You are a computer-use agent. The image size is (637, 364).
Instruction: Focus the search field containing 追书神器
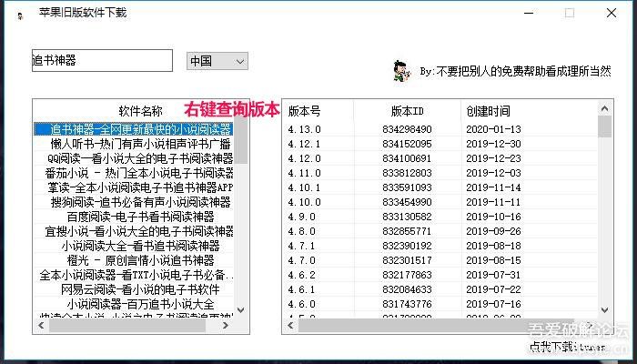102,61
